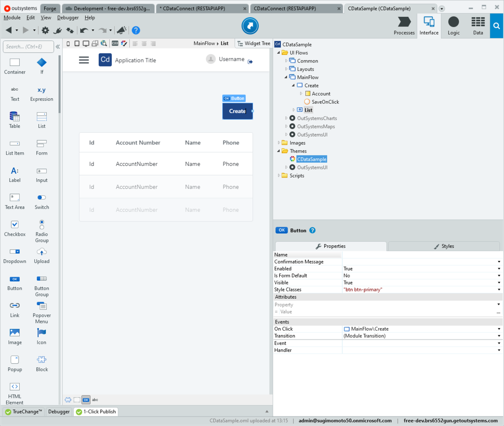Viewport: 504px width, 426px height.
Task: Click the 1-Click Publish round button
Action: [x=250, y=26]
